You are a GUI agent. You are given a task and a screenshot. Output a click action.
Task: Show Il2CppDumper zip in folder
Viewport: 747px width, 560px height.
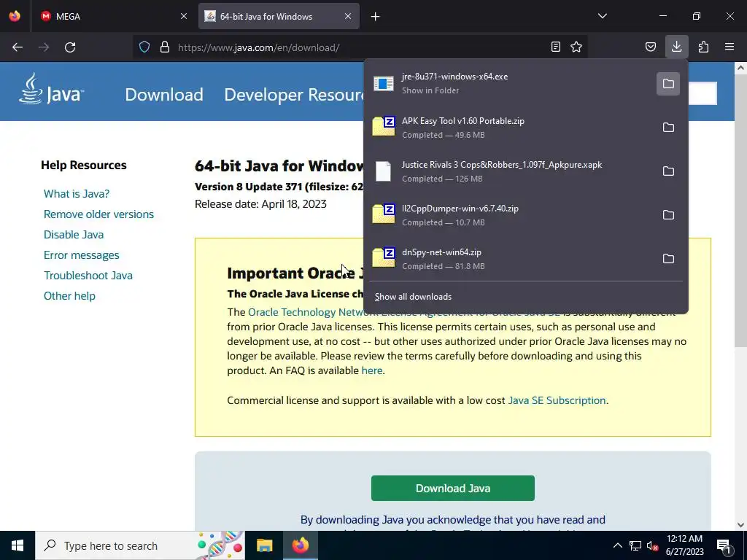[668, 215]
